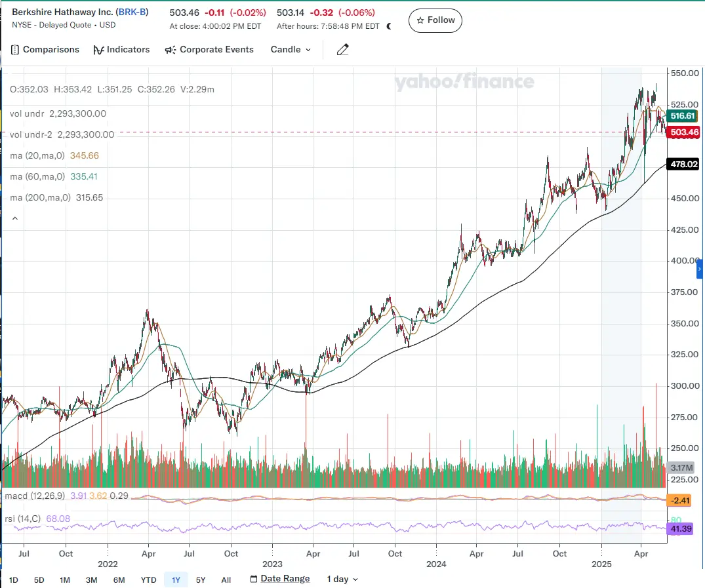Click the 516.61 green price tag

pos(683,116)
